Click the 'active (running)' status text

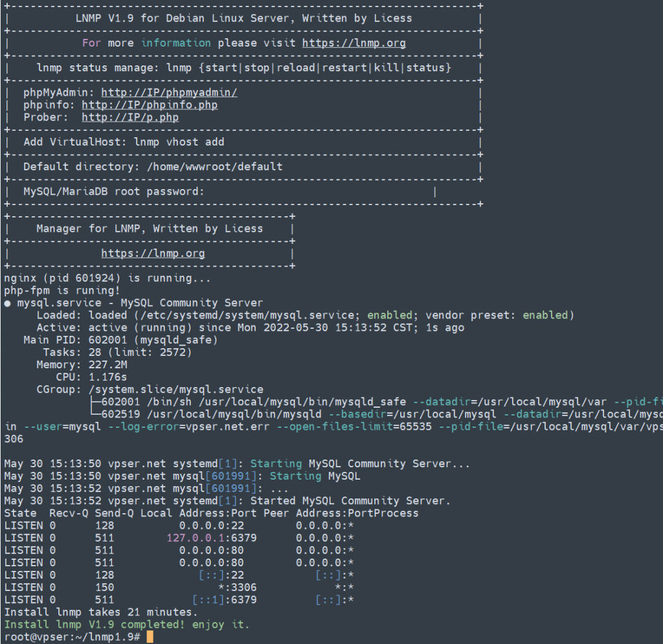coord(128,328)
